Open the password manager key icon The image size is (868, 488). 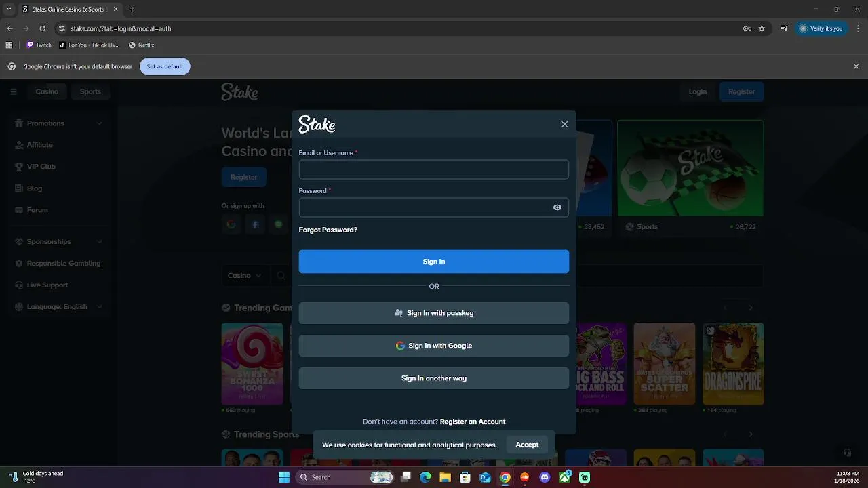click(747, 28)
